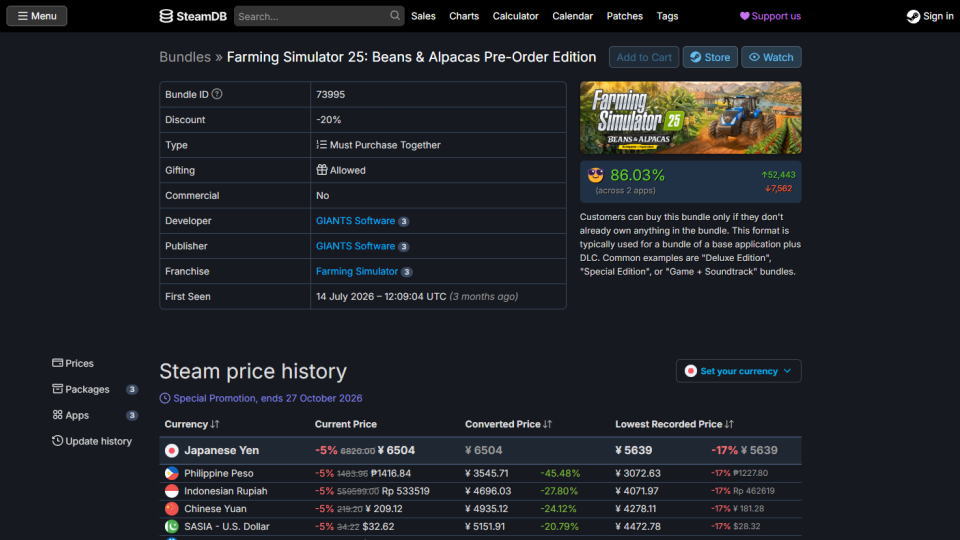Click the -24.12% converted difference

[558, 509]
